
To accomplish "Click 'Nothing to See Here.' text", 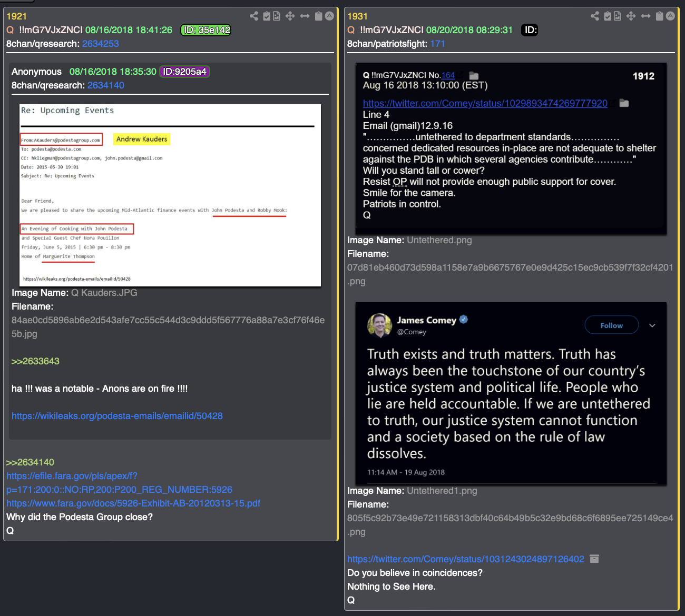I will point(392,587).
